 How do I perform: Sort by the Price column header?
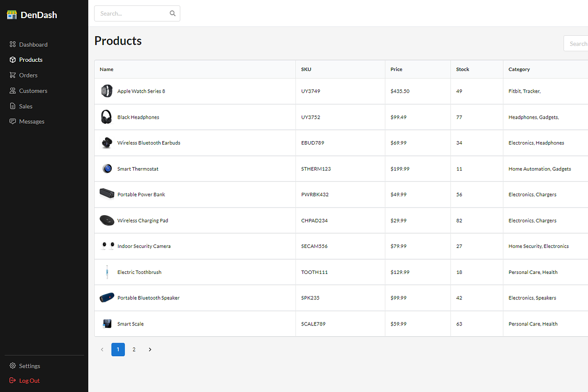(396, 70)
